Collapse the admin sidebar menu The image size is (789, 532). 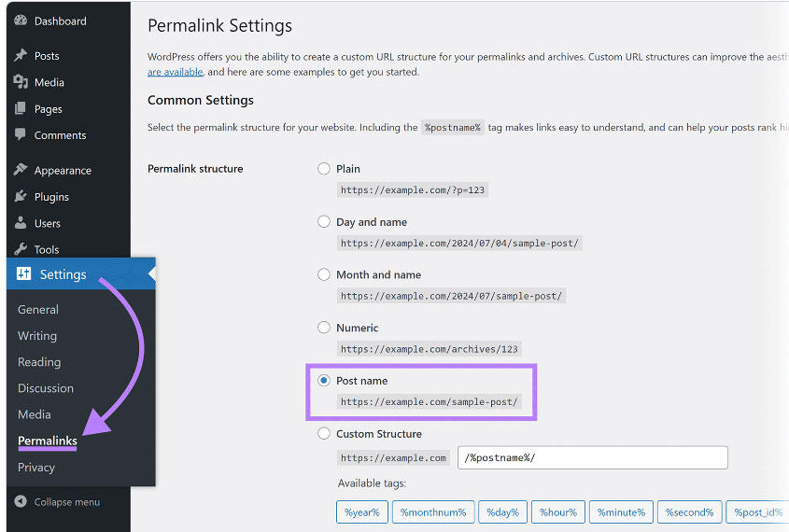coord(58,502)
